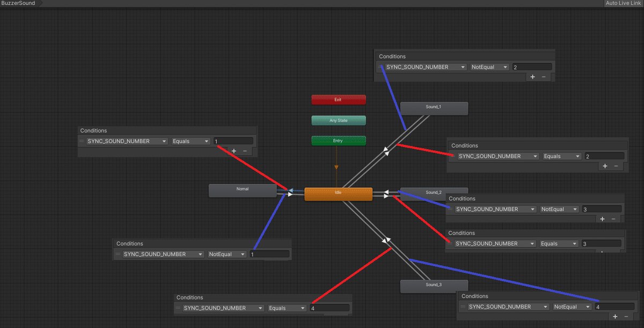Open the SYNC_SOUND_NUMBER dropdown in the Equals 1 panel
This screenshot has height=328, width=644.
tap(127, 141)
